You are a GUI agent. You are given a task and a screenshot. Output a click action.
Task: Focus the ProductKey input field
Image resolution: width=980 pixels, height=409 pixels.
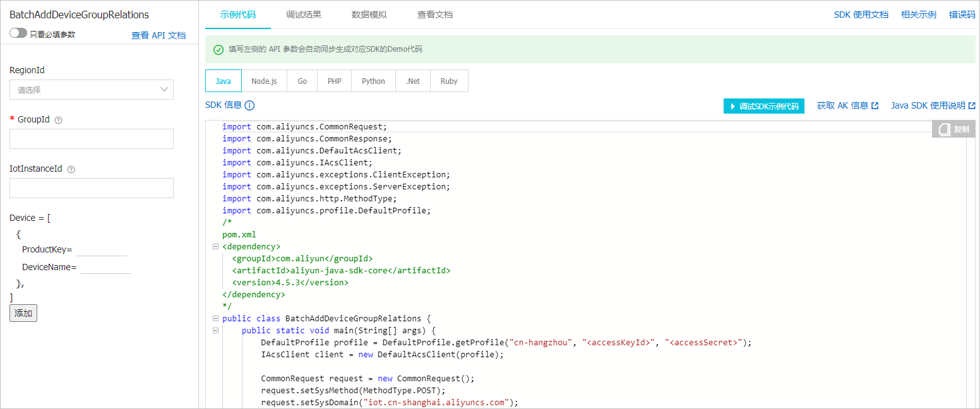tap(102, 249)
